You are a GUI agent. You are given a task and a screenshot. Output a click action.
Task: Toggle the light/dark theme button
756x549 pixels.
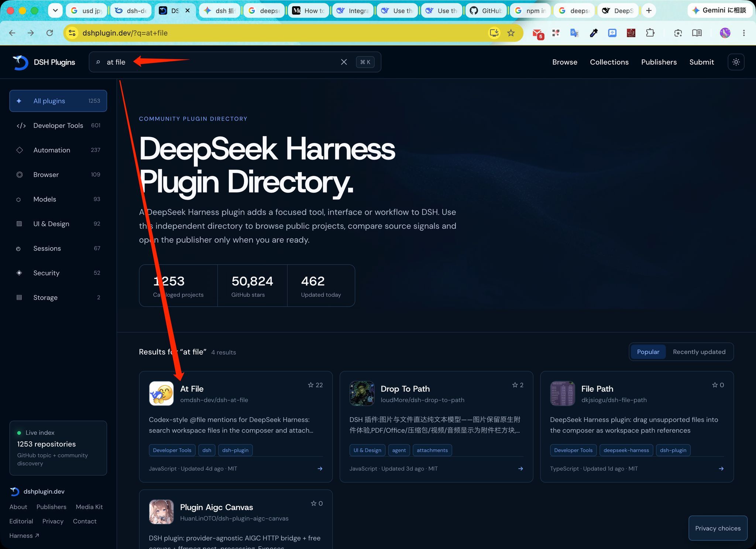point(736,62)
